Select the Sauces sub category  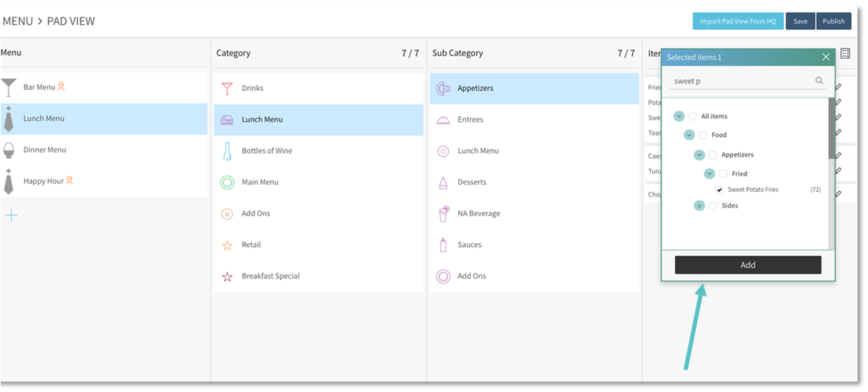pos(469,244)
